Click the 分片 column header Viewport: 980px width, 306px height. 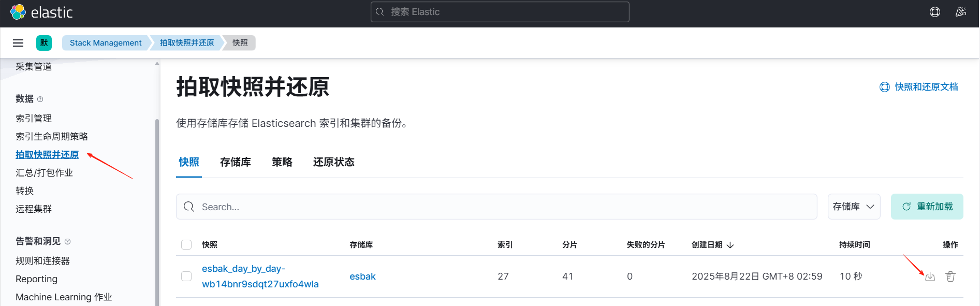(x=570, y=245)
